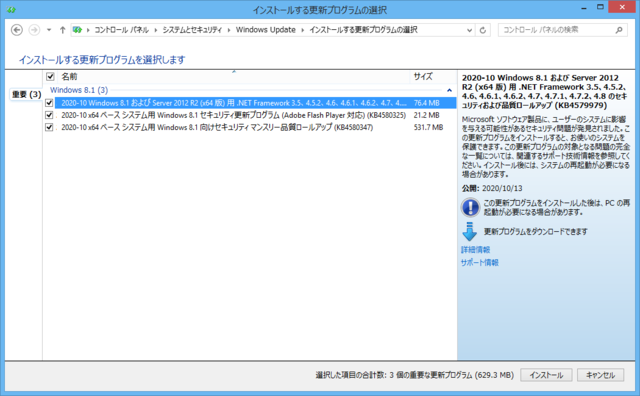Click the 76.4 MB size value
Image resolution: width=640 pixels, height=396 pixels.
point(427,103)
